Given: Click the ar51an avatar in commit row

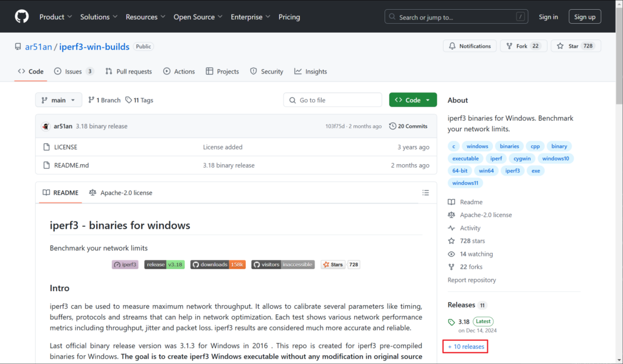Looking at the screenshot, I should 46,126.
